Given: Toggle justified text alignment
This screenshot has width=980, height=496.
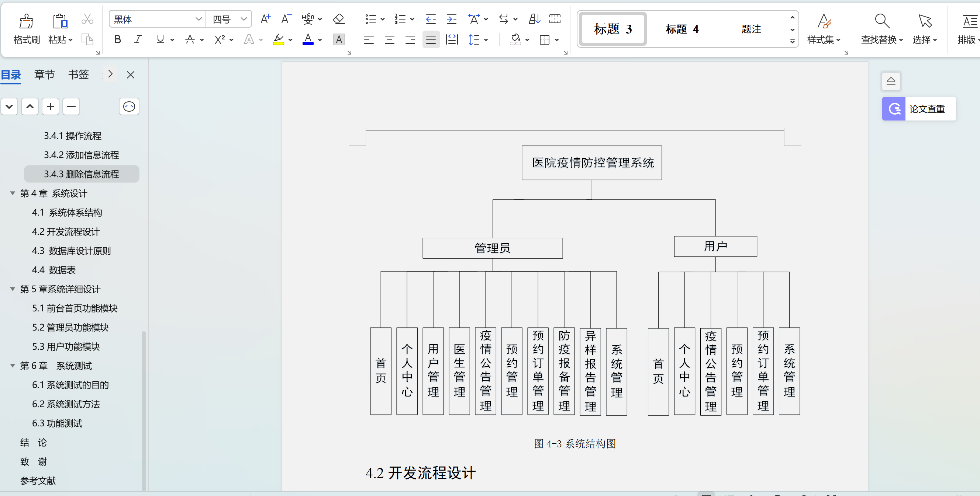Looking at the screenshot, I should [x=431, y=39].
